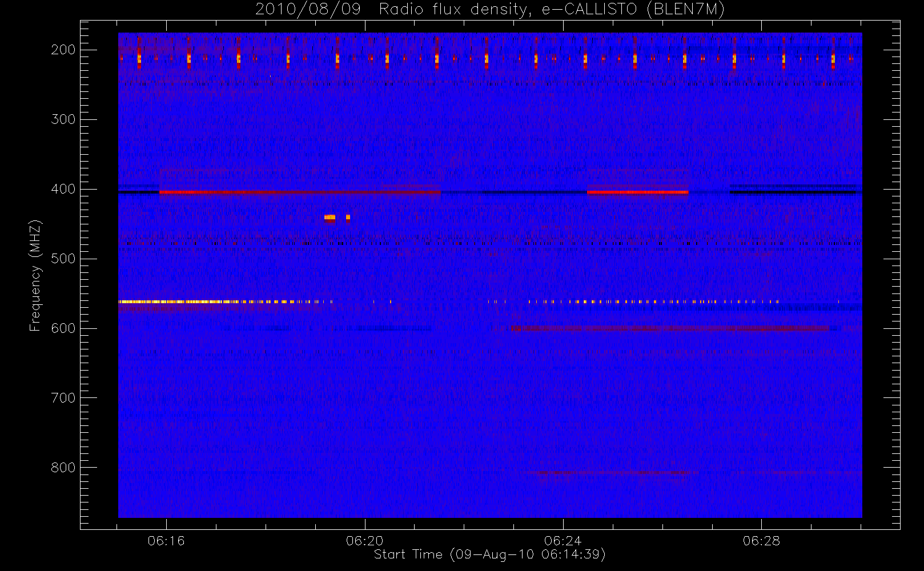Click the 06:20 time tick label
This screenshot has height=571, width=924.
coord(365,541)
